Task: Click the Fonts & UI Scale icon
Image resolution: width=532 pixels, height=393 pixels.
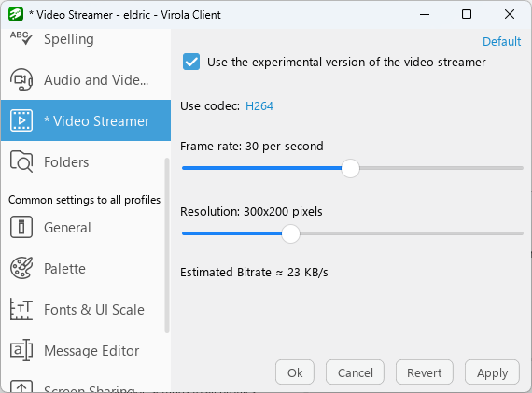Action: (x=21, y=309)
